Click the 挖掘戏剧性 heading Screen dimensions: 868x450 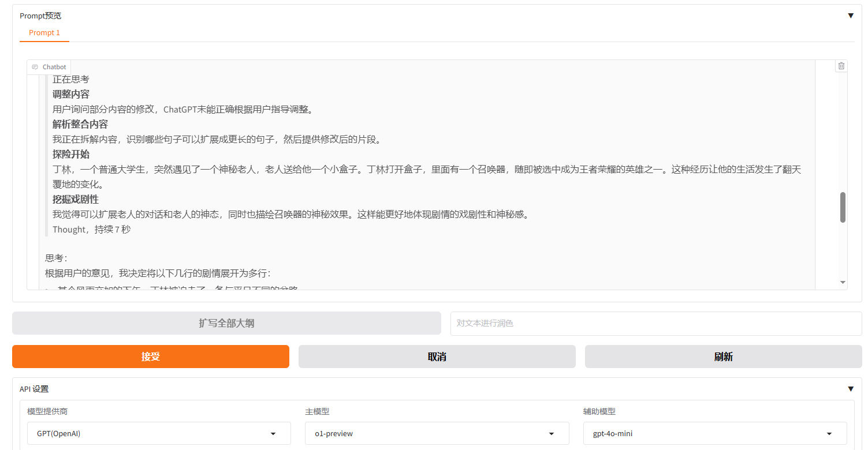tap(76, 199)
